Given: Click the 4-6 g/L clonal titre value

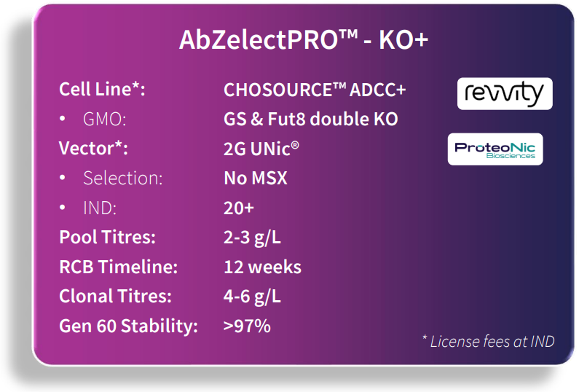Looking at the screenshot, I should tap(253, 297).
